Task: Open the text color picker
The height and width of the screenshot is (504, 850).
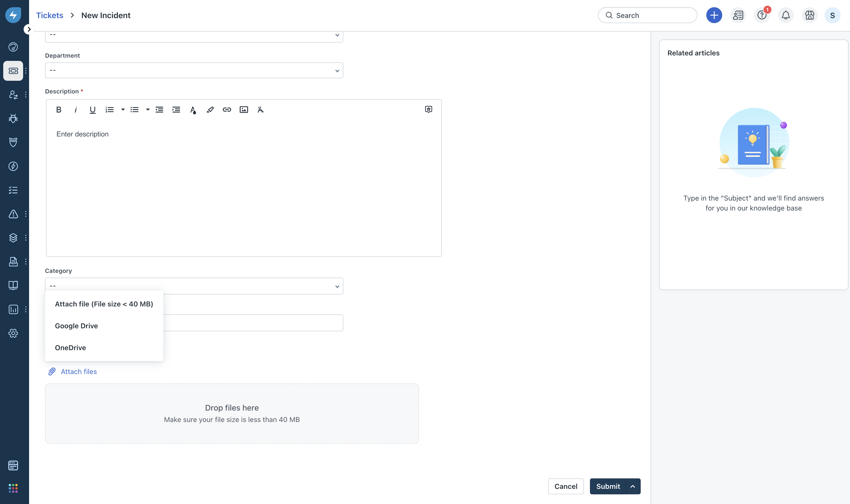Action: tap(193, 110)
